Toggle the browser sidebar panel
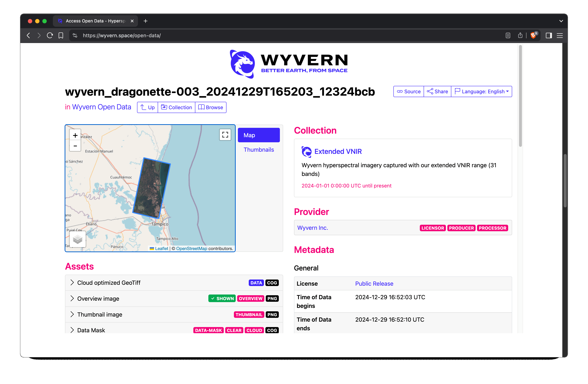The height and width of the screenshot is (384, 588). pyautogui.click(x=549, y=36)
